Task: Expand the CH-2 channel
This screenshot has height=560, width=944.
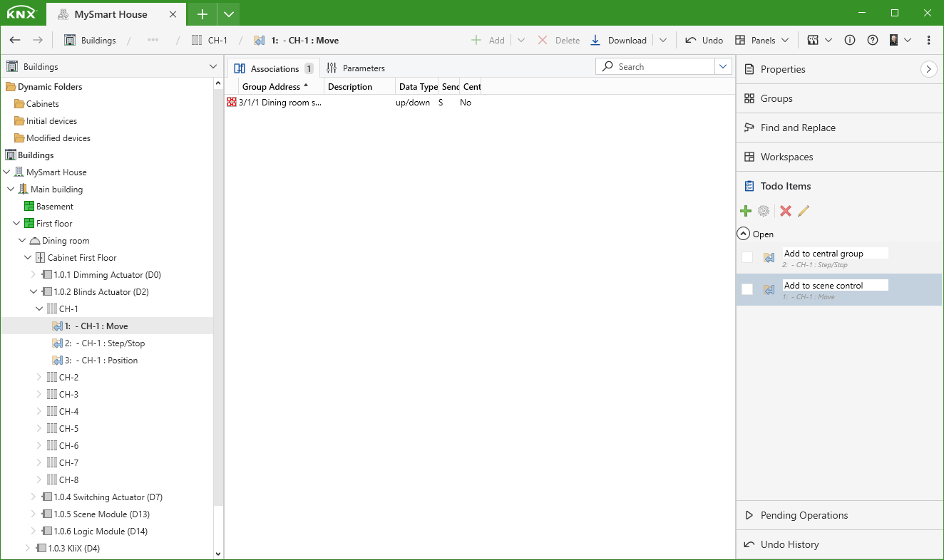Action: pyautogui.click(x=39, y=378)
